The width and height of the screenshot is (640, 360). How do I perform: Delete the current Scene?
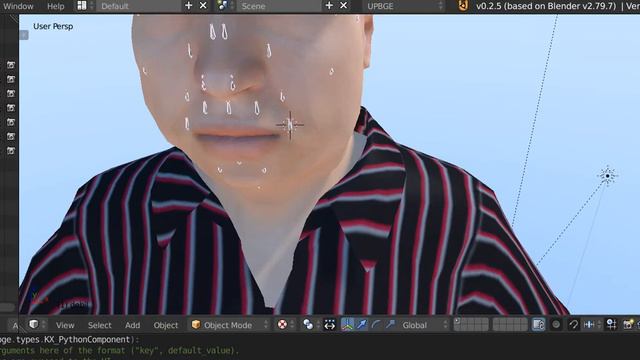coord(344,6)
